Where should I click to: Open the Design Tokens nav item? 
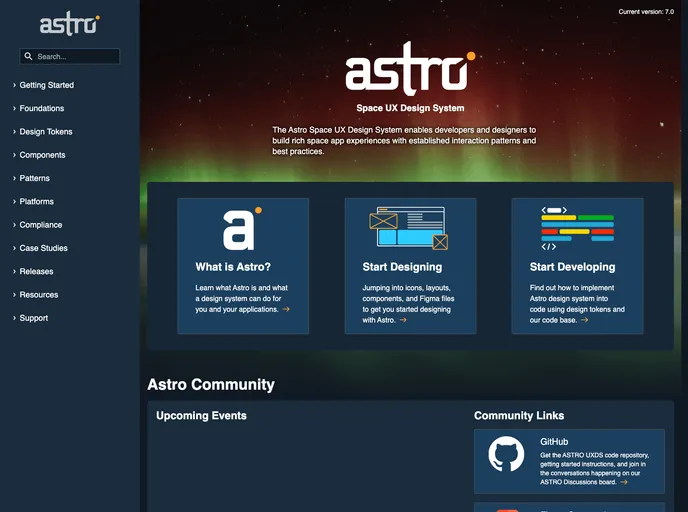click(x=46, y=132)
